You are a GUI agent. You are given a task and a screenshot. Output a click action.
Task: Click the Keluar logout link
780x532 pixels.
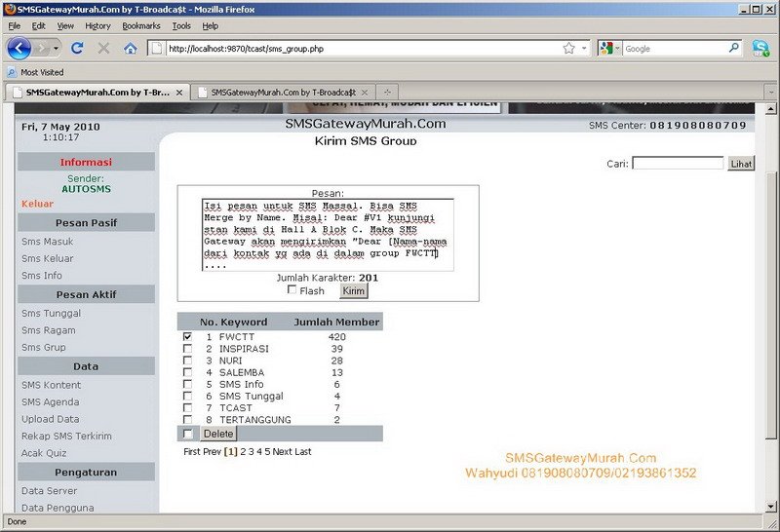pyautogui.click(x=37, y=204)
